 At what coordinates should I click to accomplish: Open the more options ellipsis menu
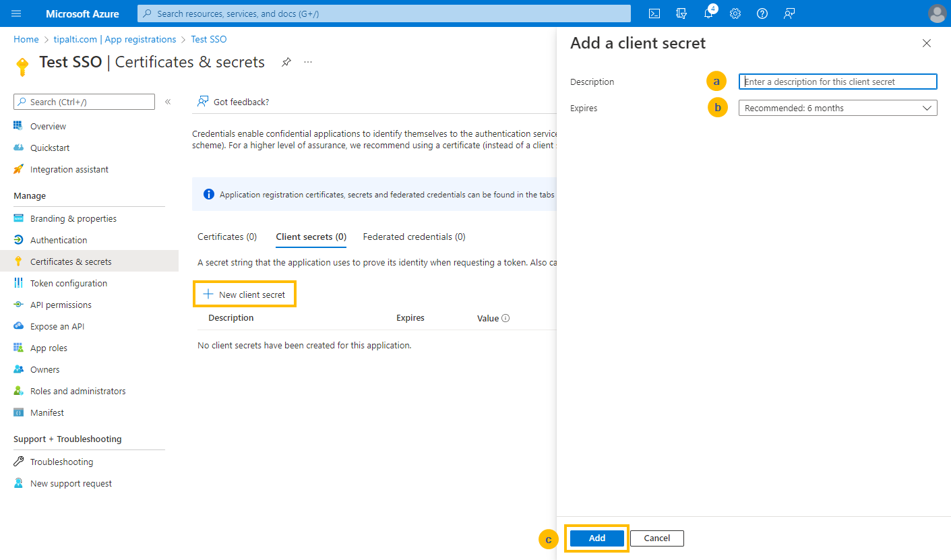coord(308,62)
